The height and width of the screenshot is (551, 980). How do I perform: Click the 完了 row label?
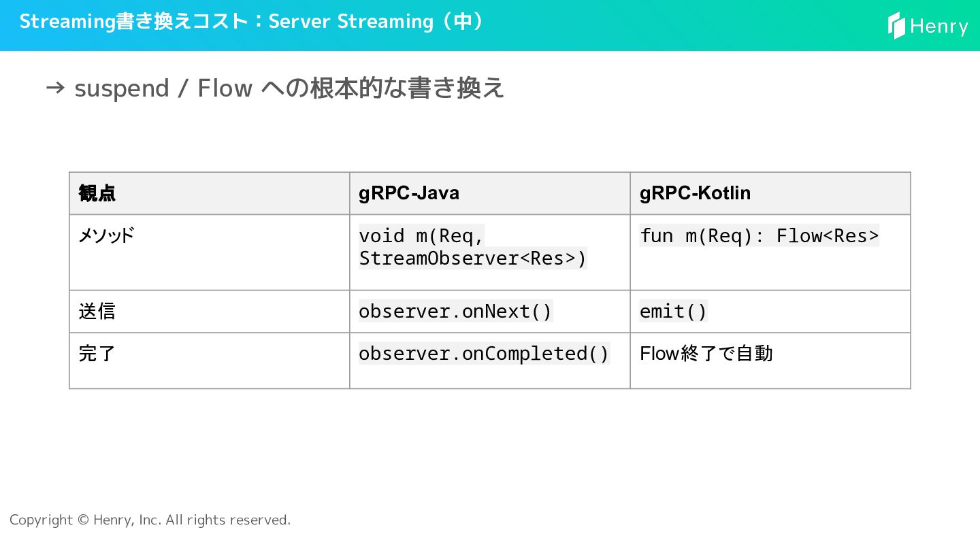(97, 354)
